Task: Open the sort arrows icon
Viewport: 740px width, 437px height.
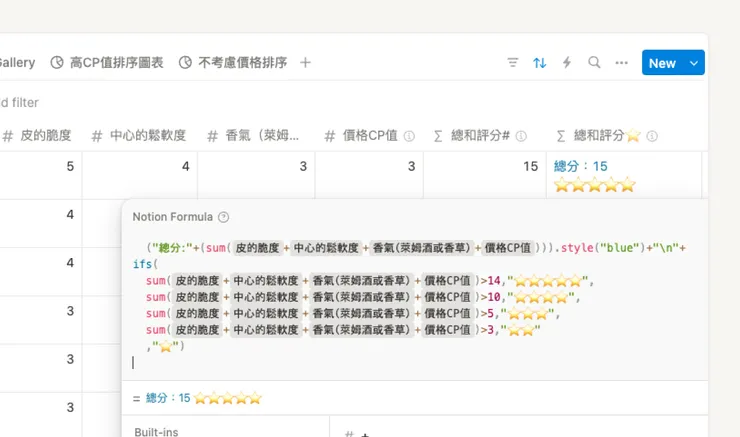Action: (x=539, y=62)
